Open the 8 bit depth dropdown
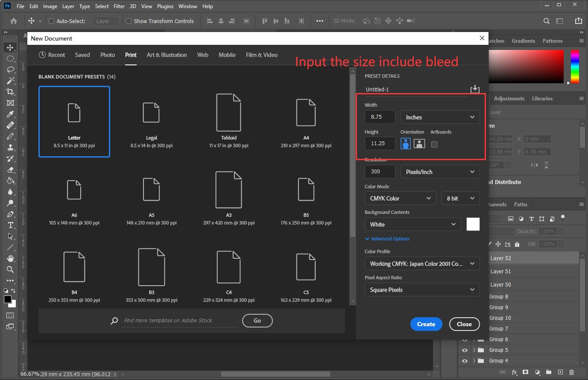588x380 pixels. click(460, 198)
